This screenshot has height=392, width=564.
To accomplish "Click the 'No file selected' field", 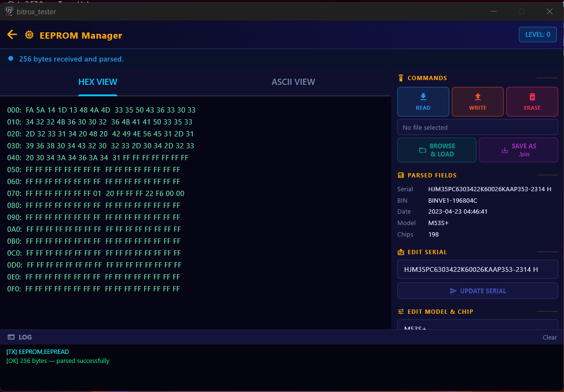I will [x=478, y=127].
